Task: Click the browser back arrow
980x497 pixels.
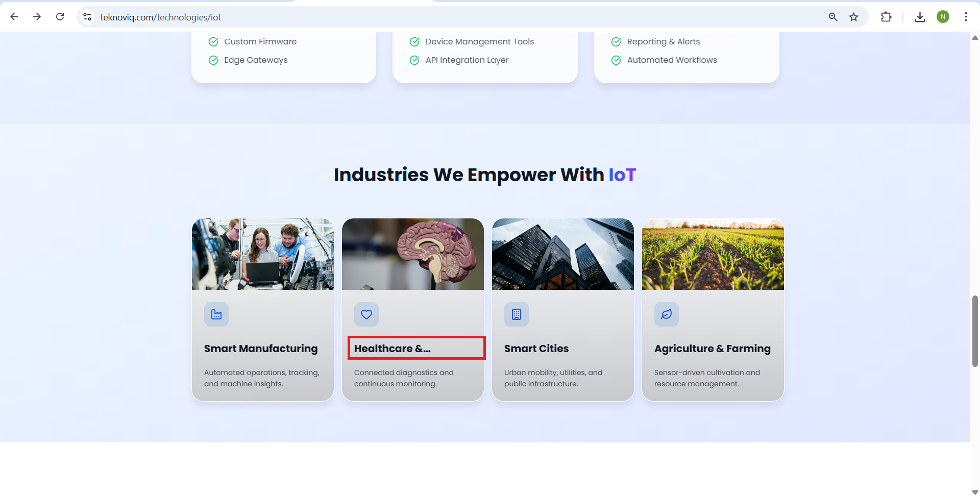Action: (14, 17)
